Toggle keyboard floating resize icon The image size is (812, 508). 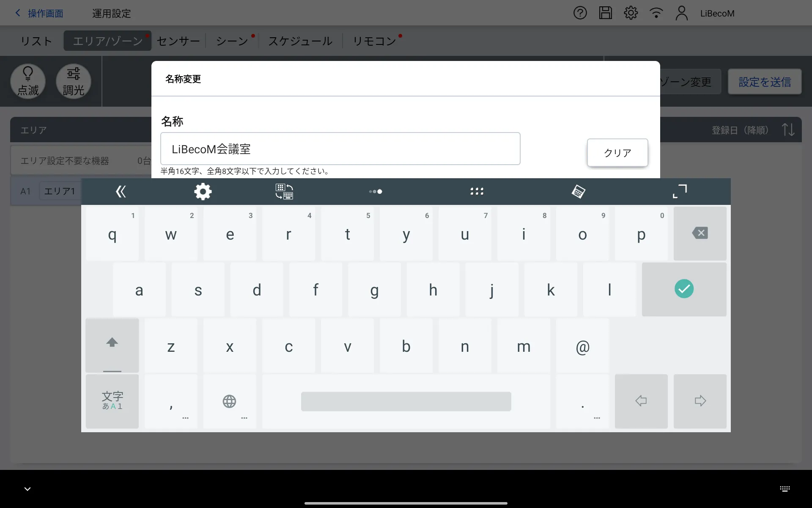click(x=680, y=191)
